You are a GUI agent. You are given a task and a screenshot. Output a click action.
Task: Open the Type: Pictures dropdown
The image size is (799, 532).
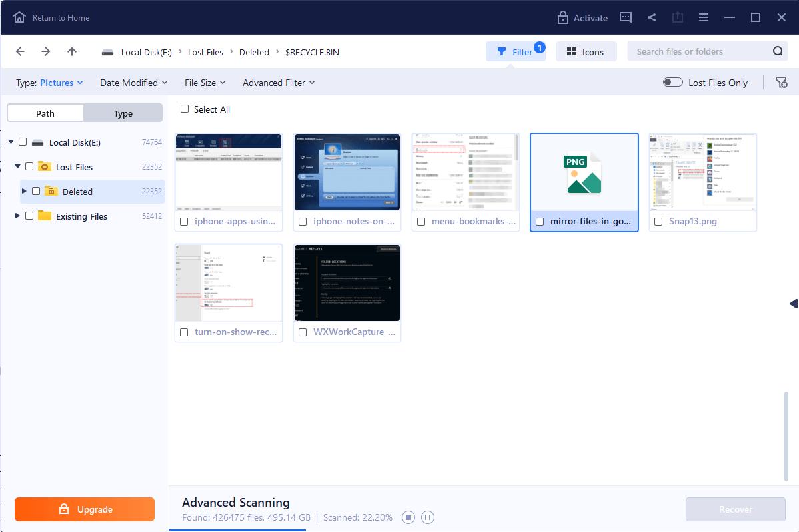[x=49, y=83]
